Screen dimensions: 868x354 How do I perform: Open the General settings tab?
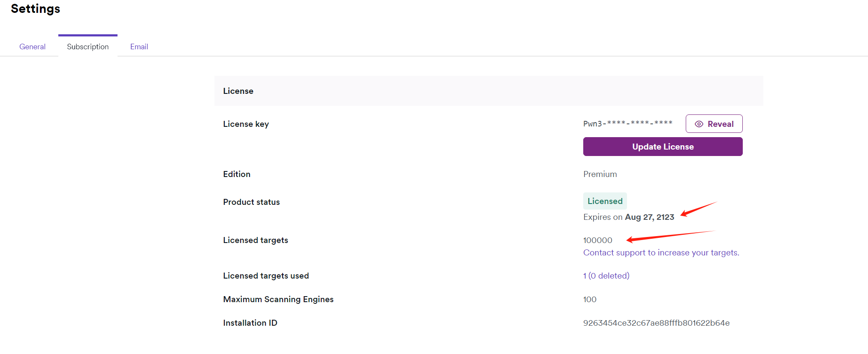point(32,47)
